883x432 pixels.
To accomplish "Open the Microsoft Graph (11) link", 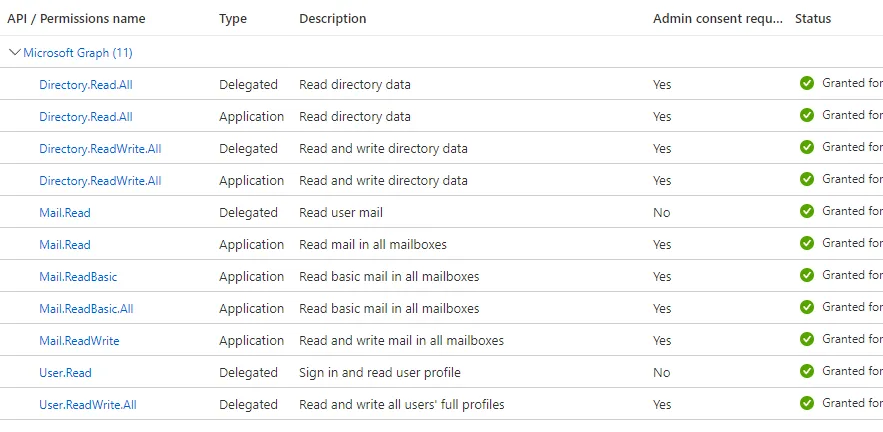I will click(x=78, y=52).
